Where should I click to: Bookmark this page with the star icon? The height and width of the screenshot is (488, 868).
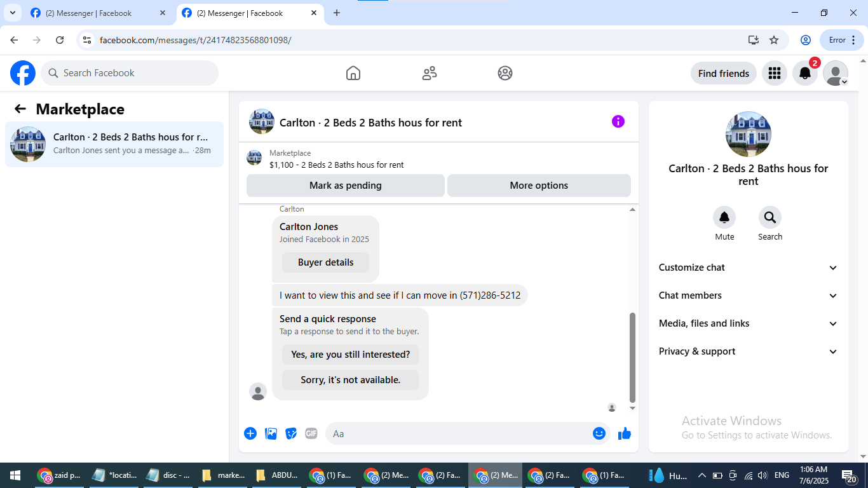click(774, 40)
